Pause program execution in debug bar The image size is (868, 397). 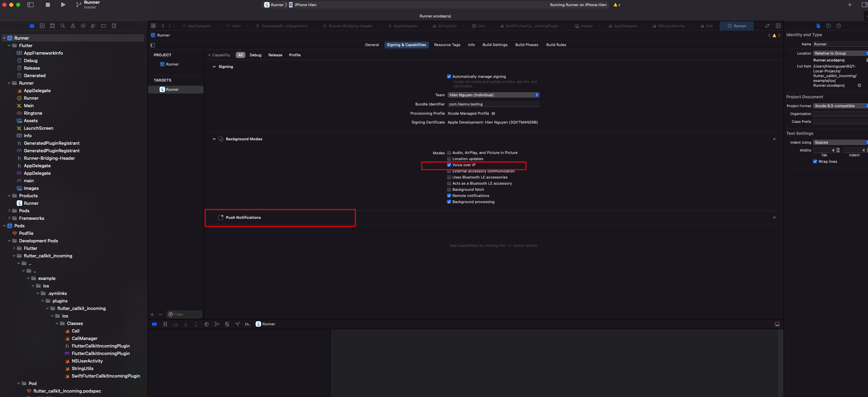(165, 324)
